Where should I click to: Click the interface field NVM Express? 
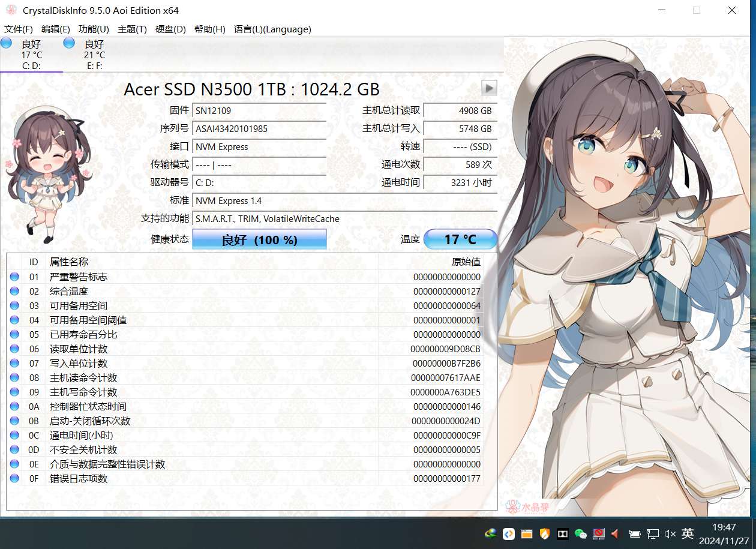point(259,146)
